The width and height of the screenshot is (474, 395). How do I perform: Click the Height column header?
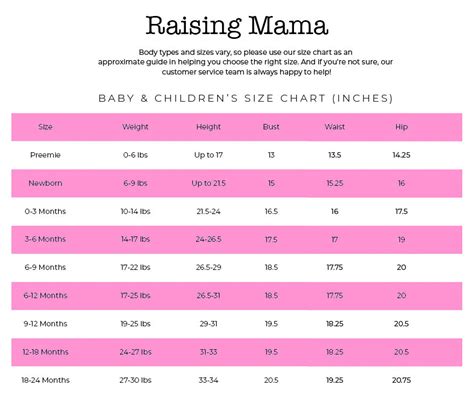(x=208, y=127)
